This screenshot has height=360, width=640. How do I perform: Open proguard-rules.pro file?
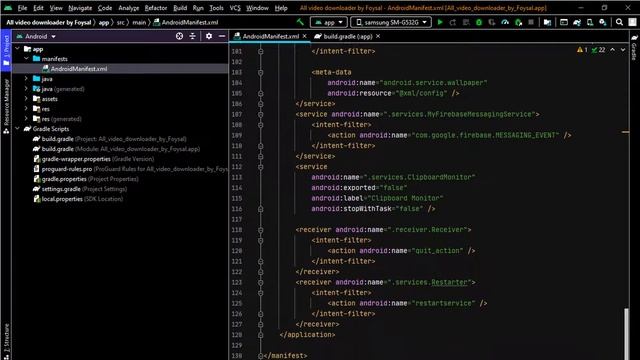131,169
